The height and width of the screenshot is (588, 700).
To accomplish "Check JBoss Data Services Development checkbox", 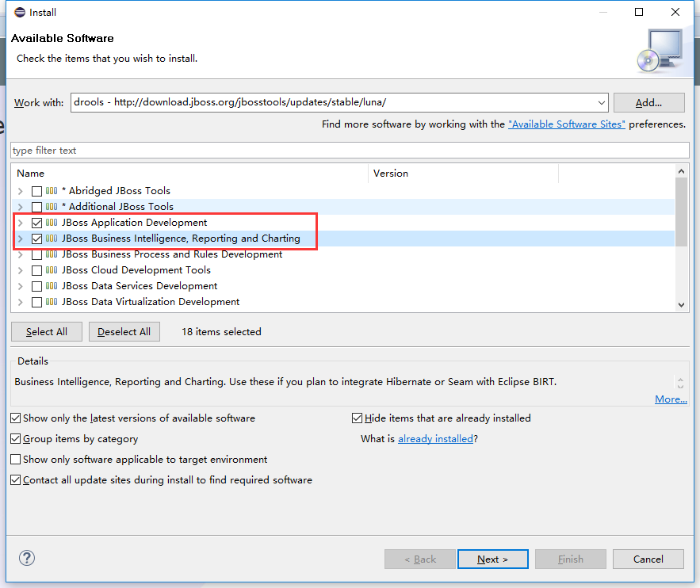I will coord(37,286).
